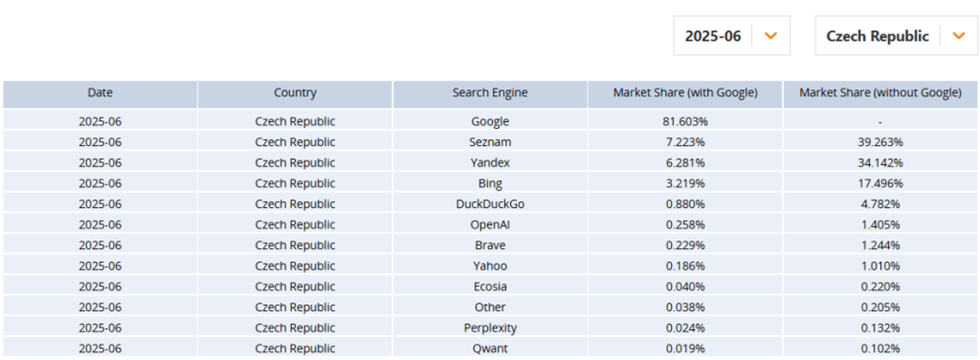
Task: Click the orange chevron beside 2025-06
Action: click(x=771, y=36)
